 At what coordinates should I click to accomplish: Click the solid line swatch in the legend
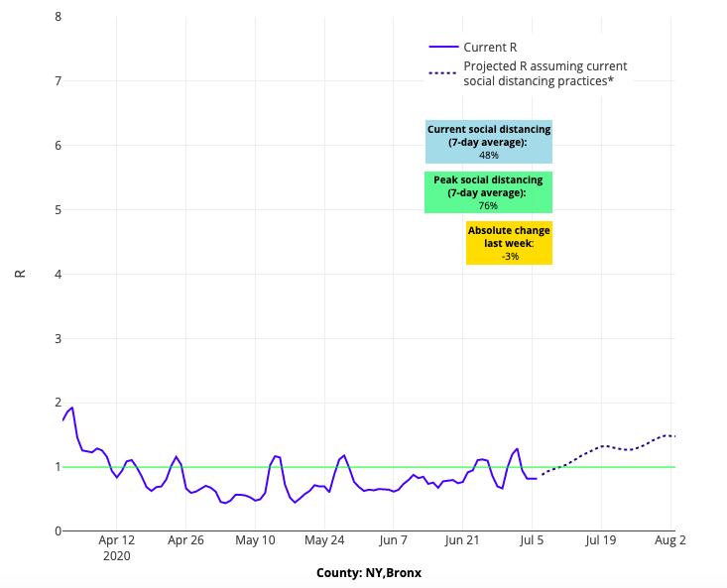(x=443, y=47)
